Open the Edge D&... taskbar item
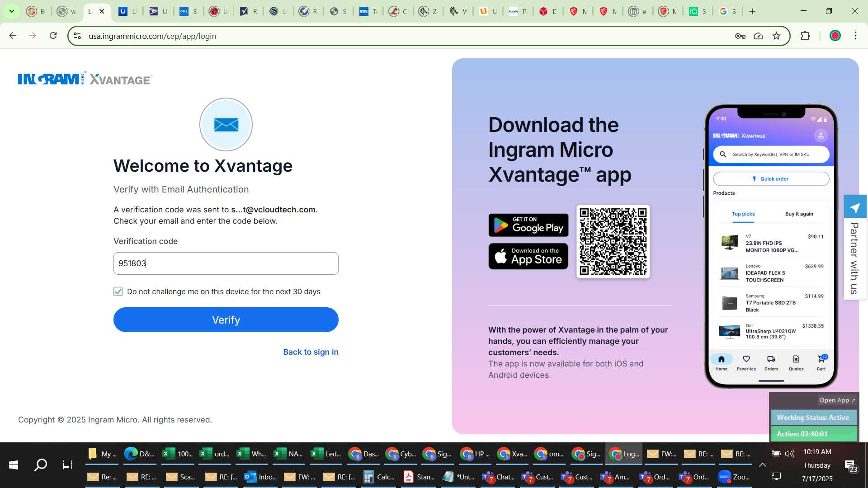The width and height of the screenshot is (868, 488). [x=140, y=454]
